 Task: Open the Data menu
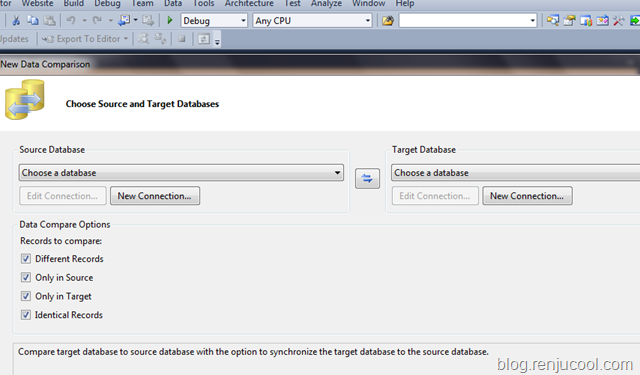point(173,4)
